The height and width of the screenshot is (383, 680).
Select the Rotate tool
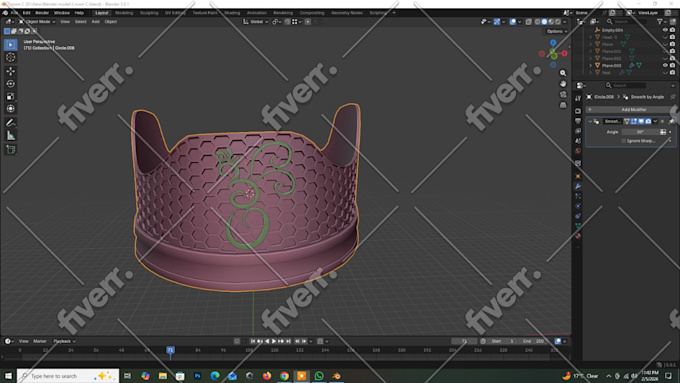point(11,84)
